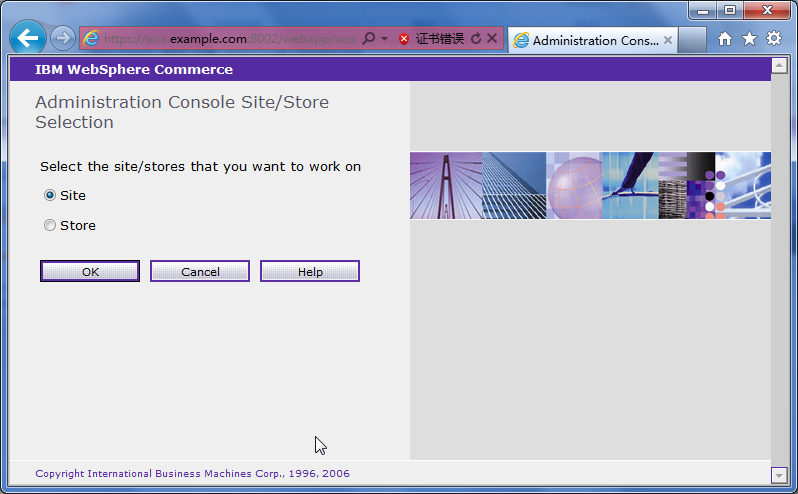Open Favorites with the star icon
The height and width of the screenshot is (494, 798).
pyautogui.click(x=749, y=39)
